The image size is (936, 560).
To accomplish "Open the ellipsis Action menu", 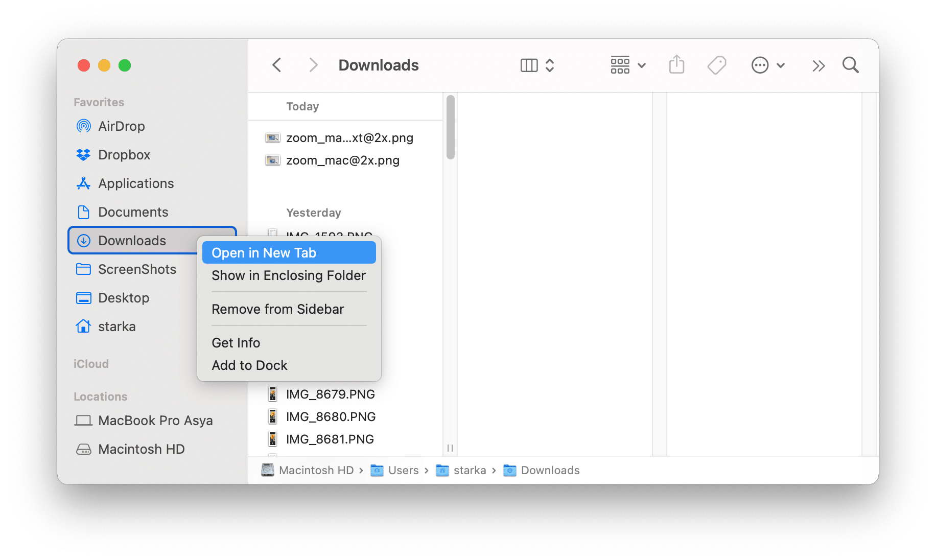I will click(767, 65).
